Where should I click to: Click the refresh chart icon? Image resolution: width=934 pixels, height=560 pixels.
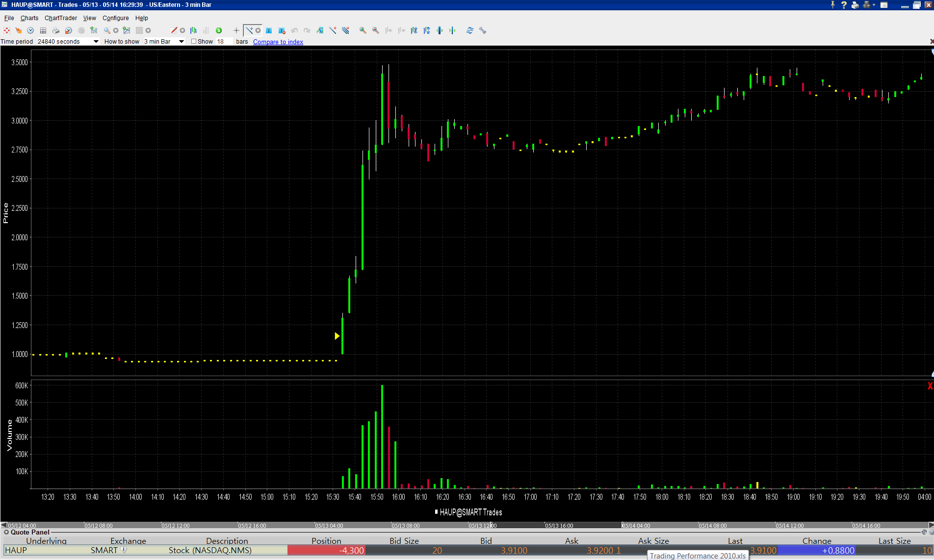click(469, 30)
